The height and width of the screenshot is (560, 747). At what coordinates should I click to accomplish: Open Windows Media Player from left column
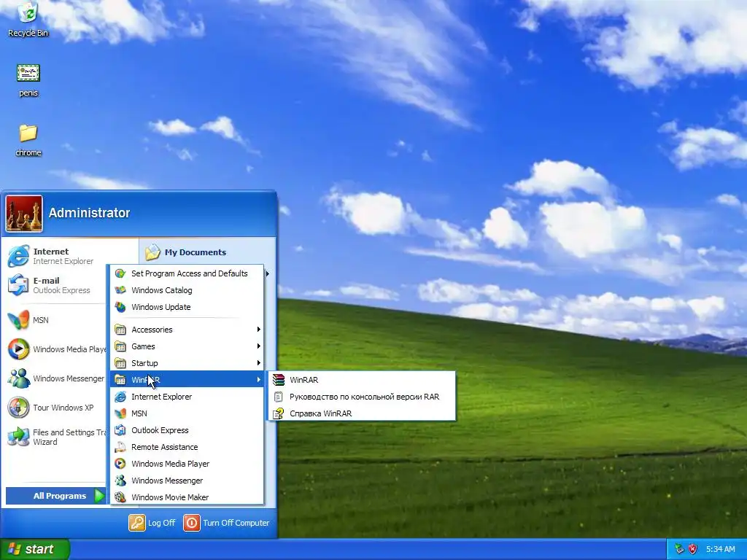coord(56,349)
